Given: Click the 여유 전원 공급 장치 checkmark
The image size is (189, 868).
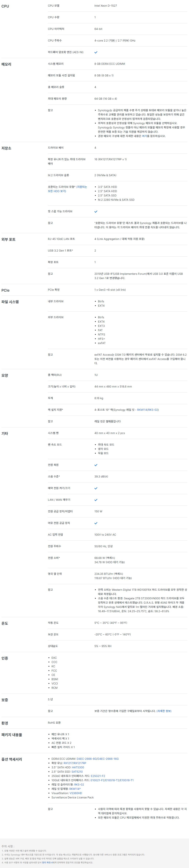Looking at the screenshot, I should (x=96, y=523).
